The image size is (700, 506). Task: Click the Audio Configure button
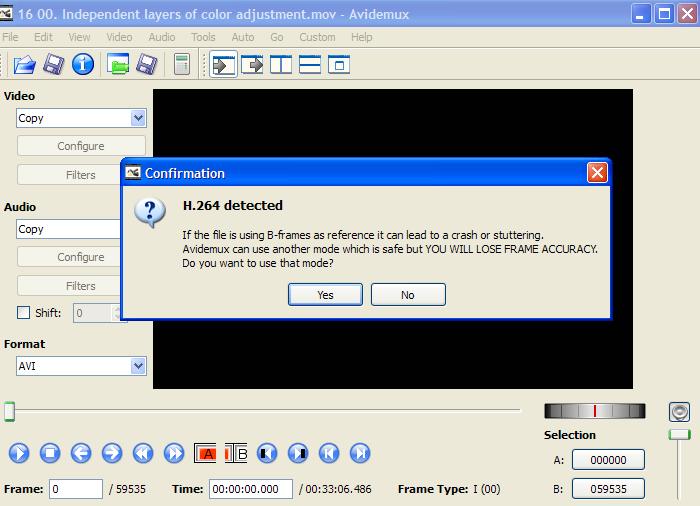[x=70, y=257]
